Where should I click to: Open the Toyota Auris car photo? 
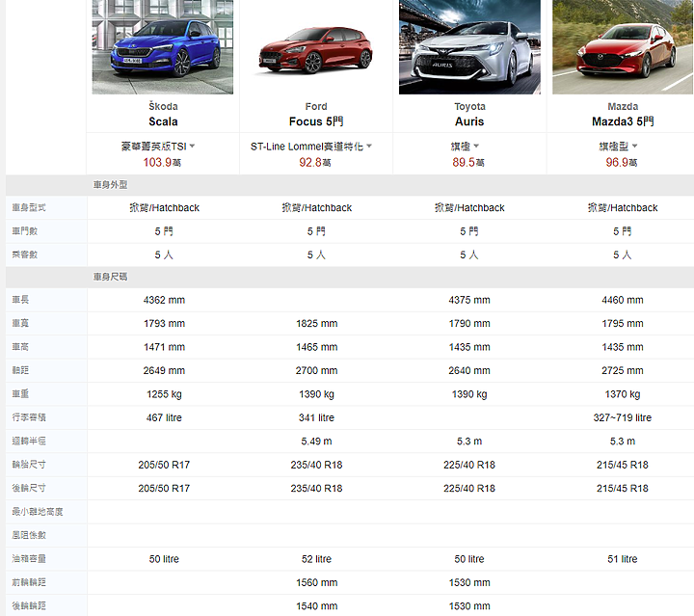[469, 47]
